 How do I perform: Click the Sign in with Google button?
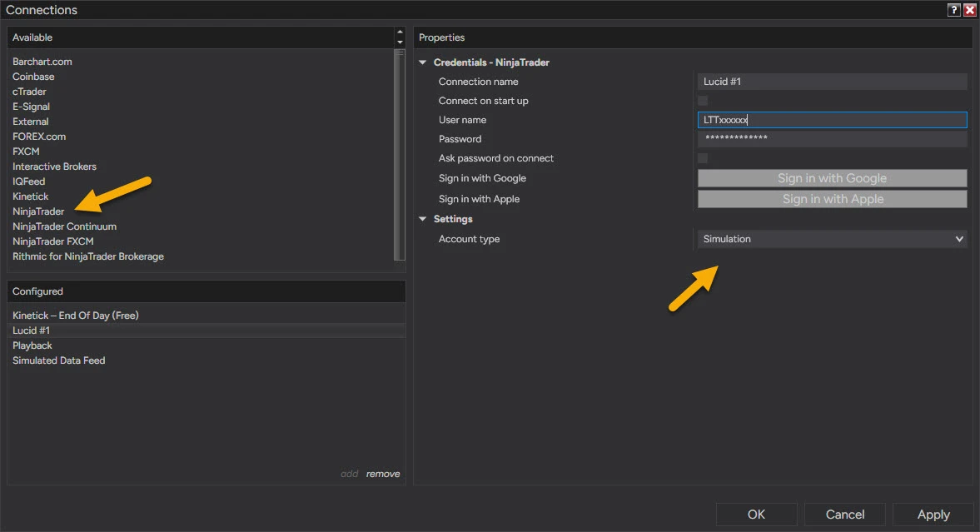click(832, 178)
